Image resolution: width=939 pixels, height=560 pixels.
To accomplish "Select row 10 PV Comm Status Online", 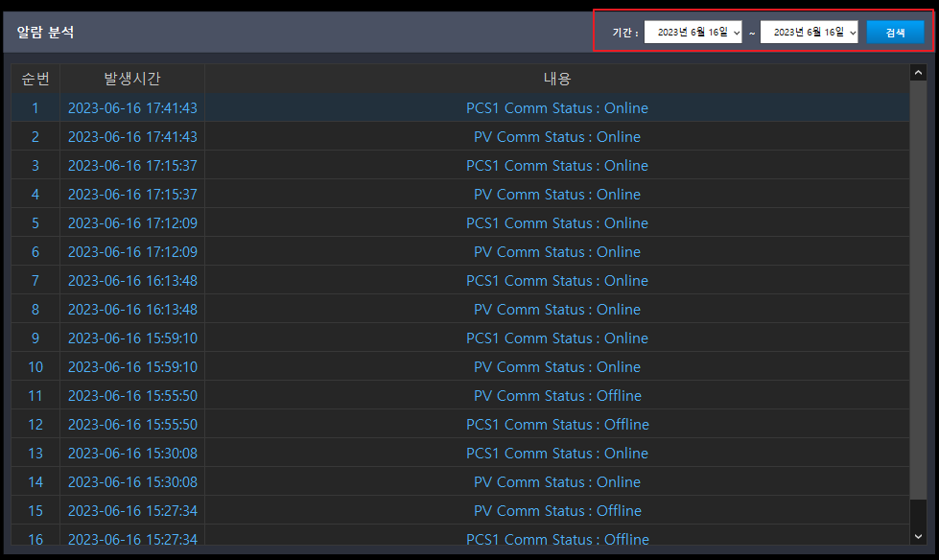I will click(x=460, y=366).
